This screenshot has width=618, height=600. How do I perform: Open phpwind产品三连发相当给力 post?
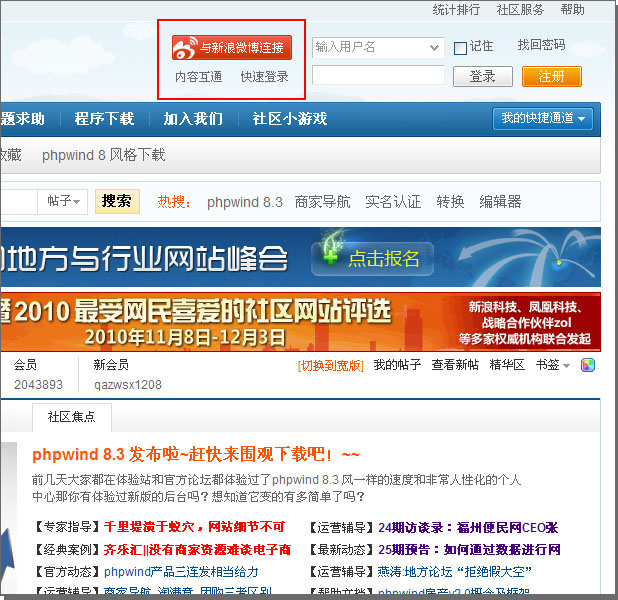point(181,572)
